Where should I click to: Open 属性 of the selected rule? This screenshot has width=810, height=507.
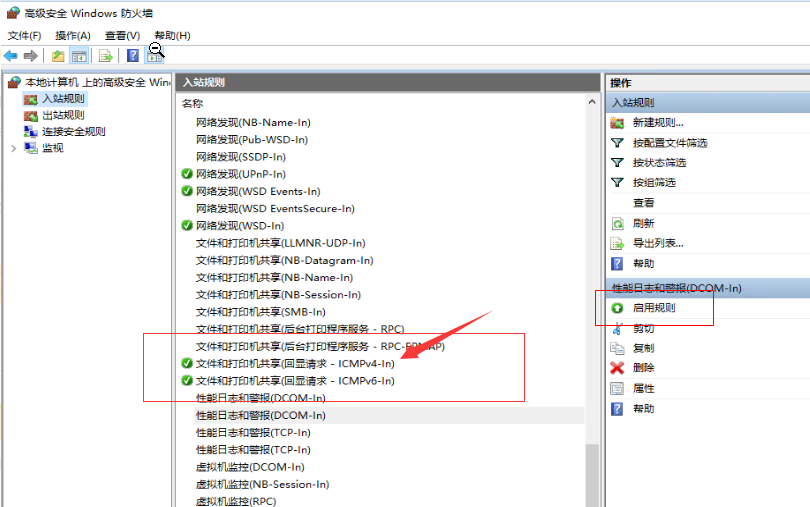pyautogui.click(x=644, y=388)
